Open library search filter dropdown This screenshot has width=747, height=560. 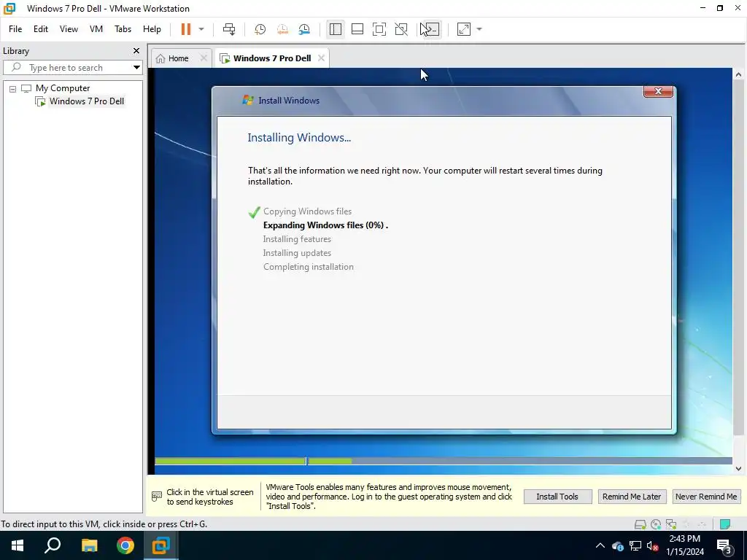pyautogui.click(x=136, y=68)
